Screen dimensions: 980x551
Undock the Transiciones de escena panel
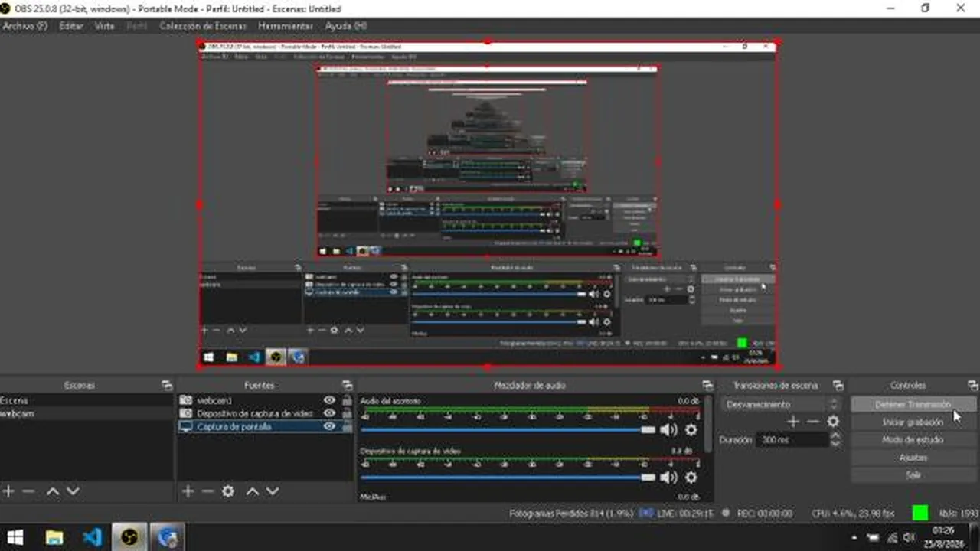click(x=838, y=386)
